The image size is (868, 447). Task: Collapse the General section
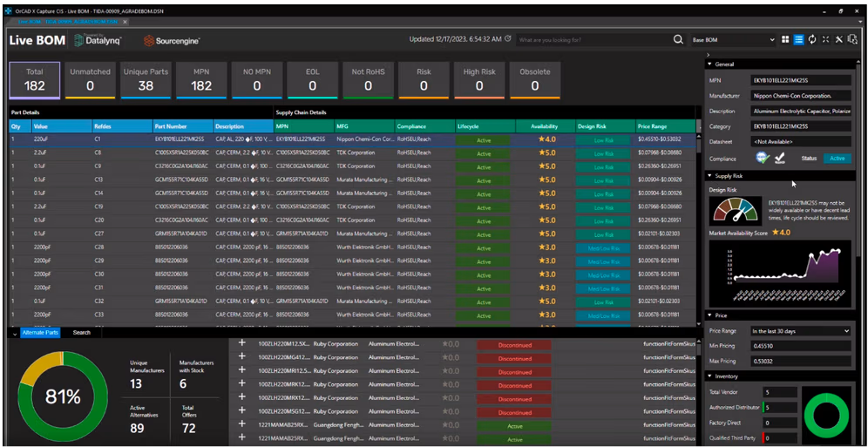click(710, 64)
